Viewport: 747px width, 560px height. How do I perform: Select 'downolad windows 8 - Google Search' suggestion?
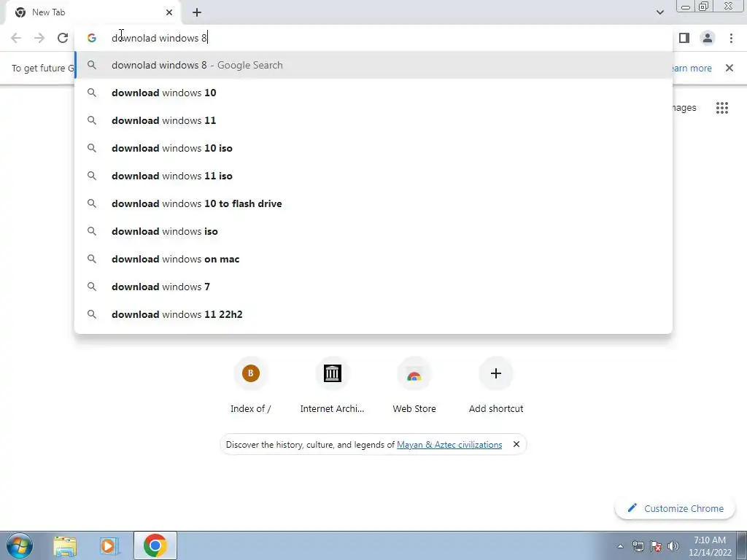pyautogui.click(x=373, y=65)
